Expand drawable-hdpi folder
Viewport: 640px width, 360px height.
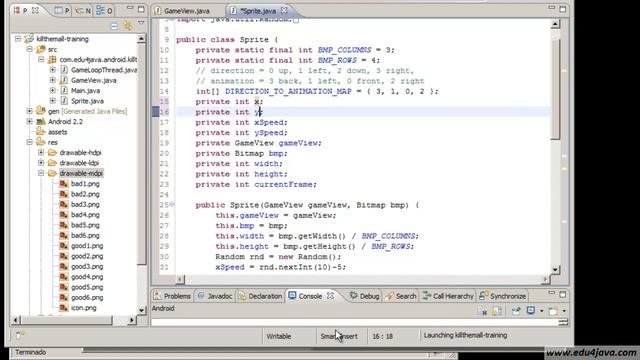[41, 152]
